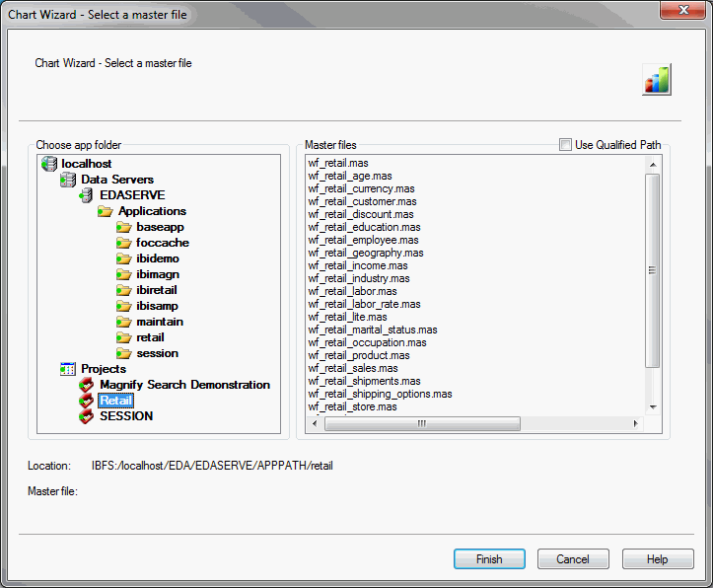Select wf_retail_customer.mas master file

coord(362,201)
